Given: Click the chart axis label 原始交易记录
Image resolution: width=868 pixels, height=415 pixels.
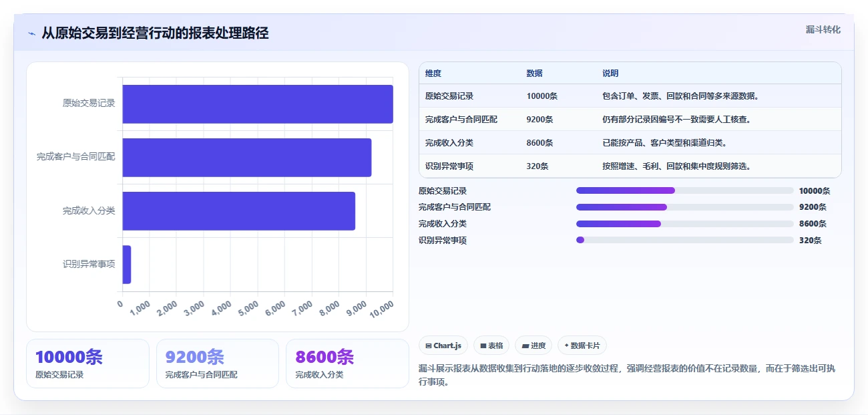Looking at the screenshot, I should click(x=89, y=104).
